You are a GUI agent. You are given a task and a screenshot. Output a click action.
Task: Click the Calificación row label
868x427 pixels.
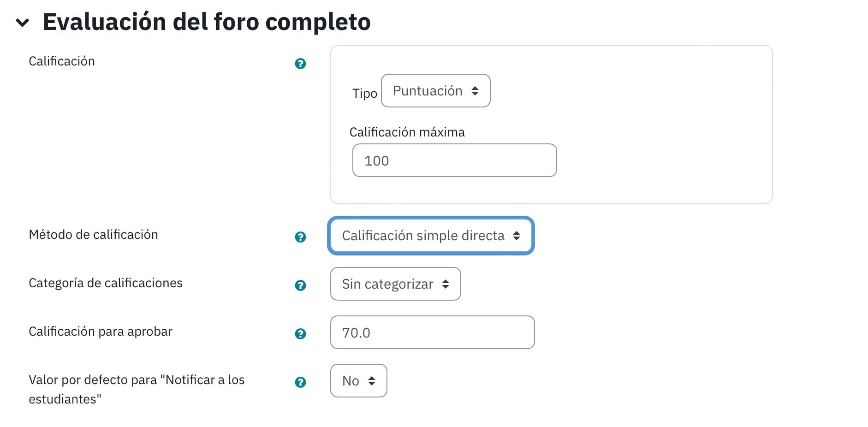click(x=62, y=61)
